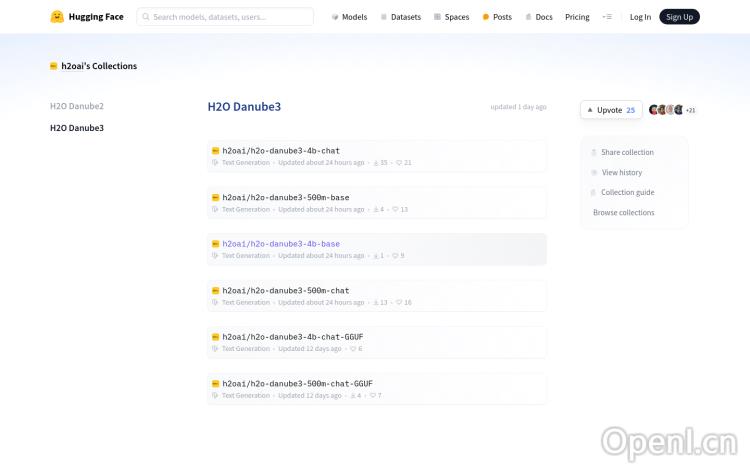Click the Log In link
750x468 pixels.
click(x=640, y=17)
